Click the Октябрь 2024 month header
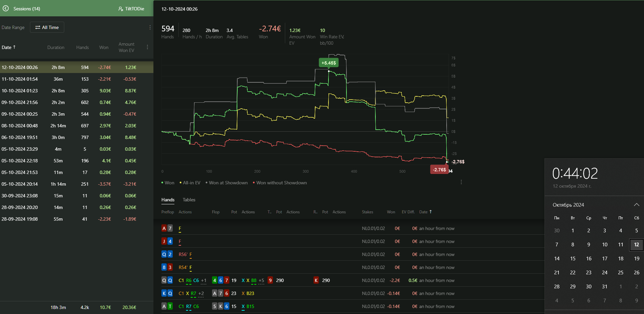The image size is (644, 314). pos(568,205)
